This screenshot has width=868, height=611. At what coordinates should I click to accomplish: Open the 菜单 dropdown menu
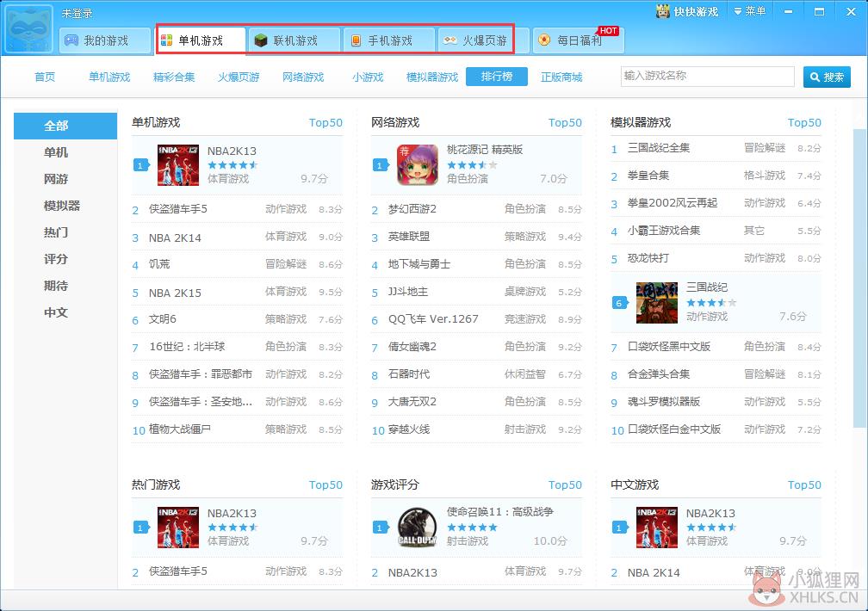749,11
